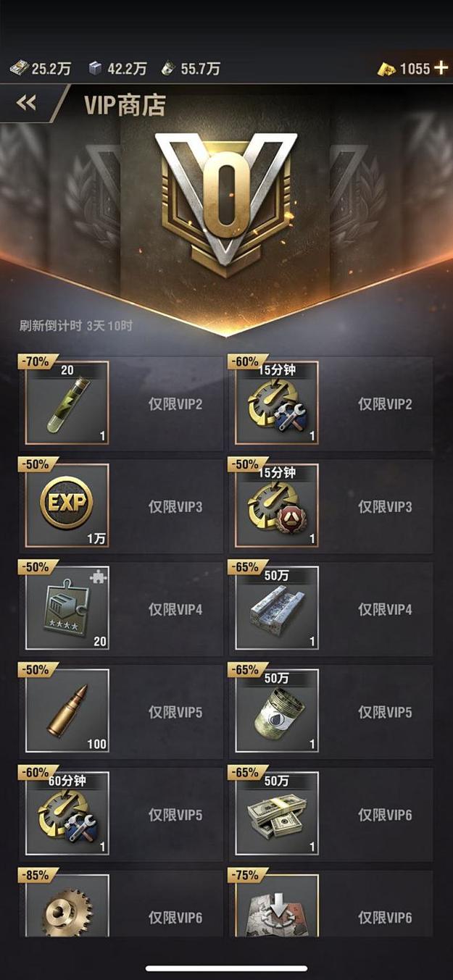Select the brass gear item at -85%
This screenshot has width=453, height=980.
click(x=67, y=905)
